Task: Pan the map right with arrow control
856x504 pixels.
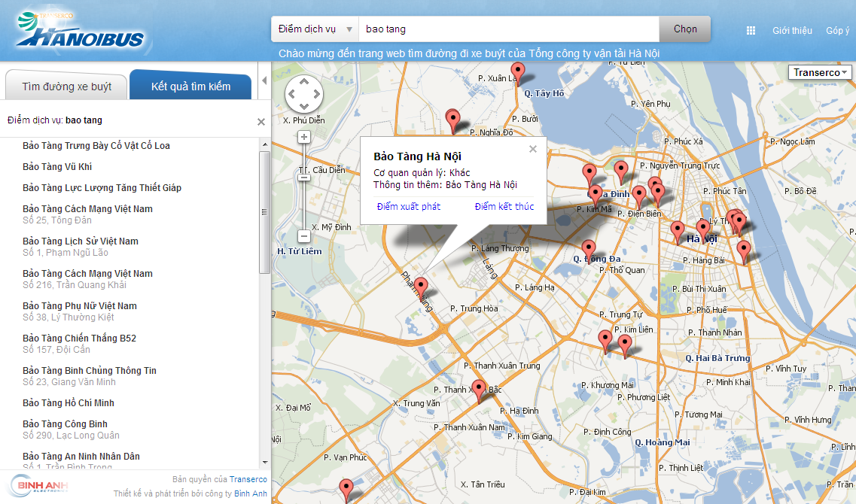Action: pos(316,94)
